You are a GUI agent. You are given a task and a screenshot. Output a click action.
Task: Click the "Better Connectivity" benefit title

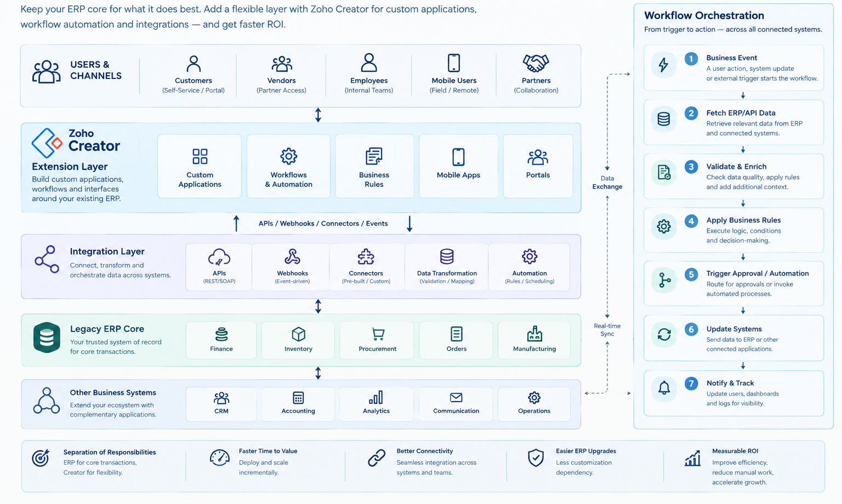tap(425, 451)
